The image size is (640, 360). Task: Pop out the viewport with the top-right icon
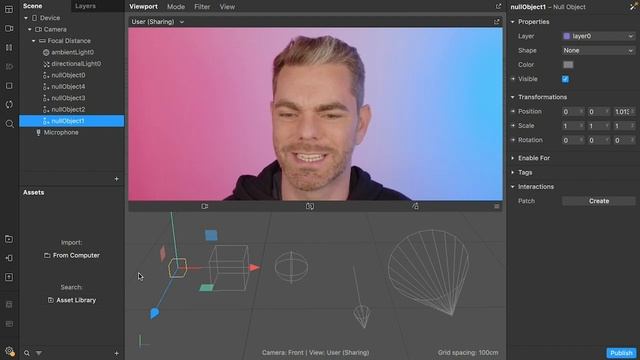click(498, 6)
